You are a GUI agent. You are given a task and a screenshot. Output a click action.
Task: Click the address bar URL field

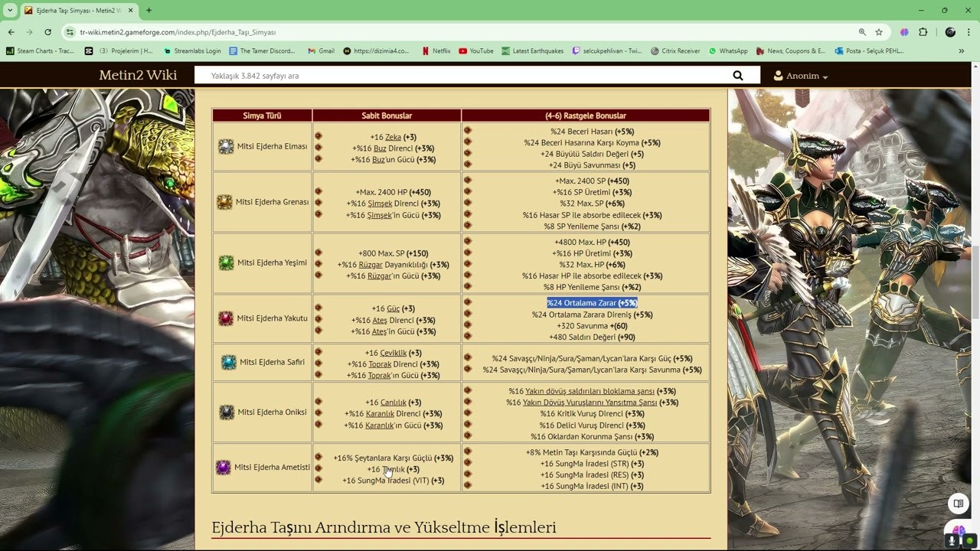pyautogui.click(x=459, y=32)
